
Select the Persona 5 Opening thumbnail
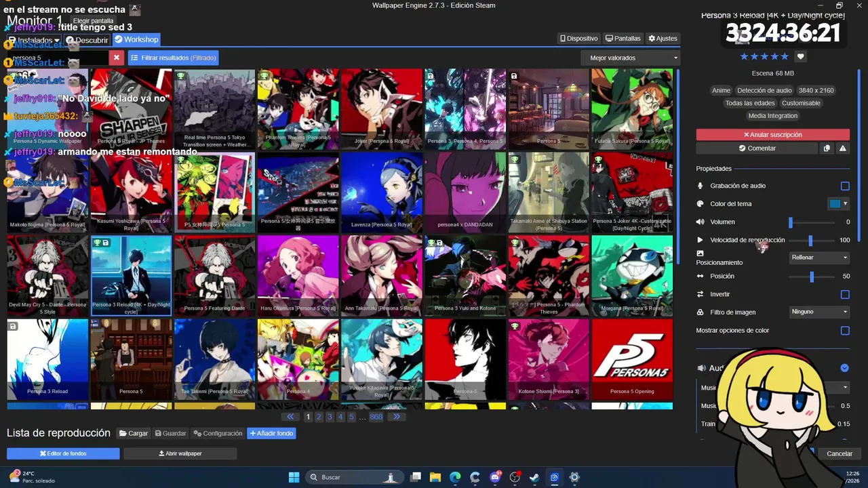click(x=632, y=359)
